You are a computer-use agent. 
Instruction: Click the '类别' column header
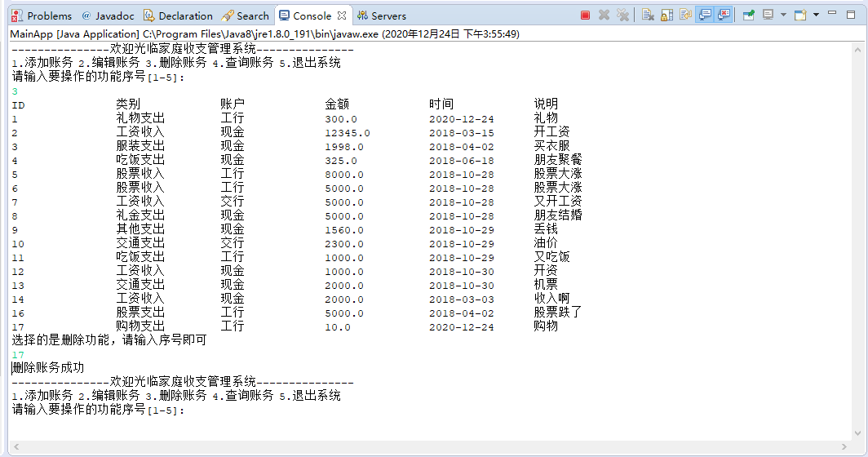pyautogui.click(x=128, y=104)
